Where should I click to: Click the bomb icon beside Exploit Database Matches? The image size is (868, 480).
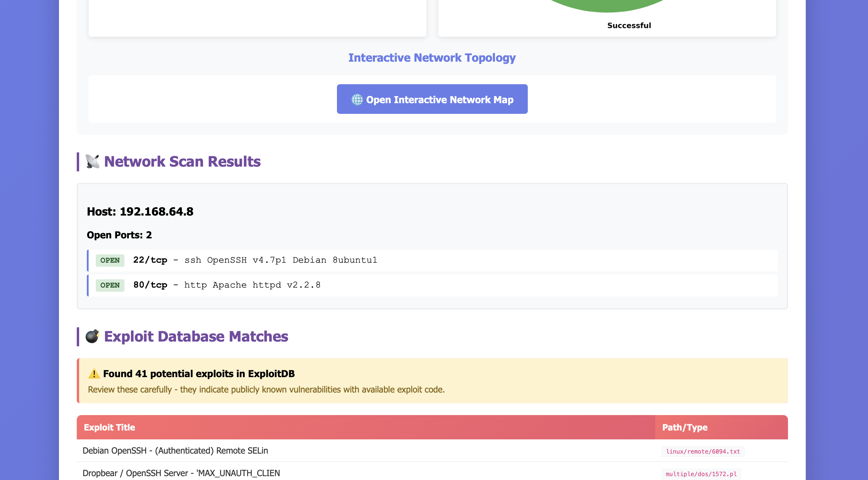(x=92, y=337)
